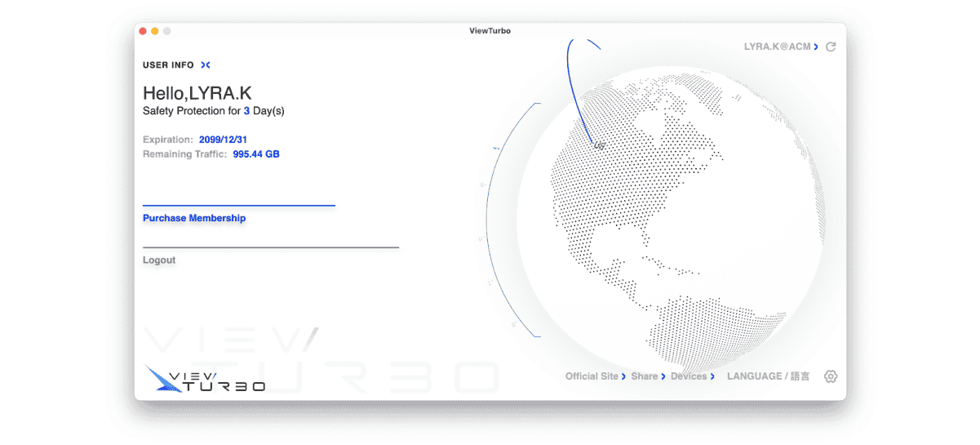Click the refresh icon beside account name

[831, 47]
